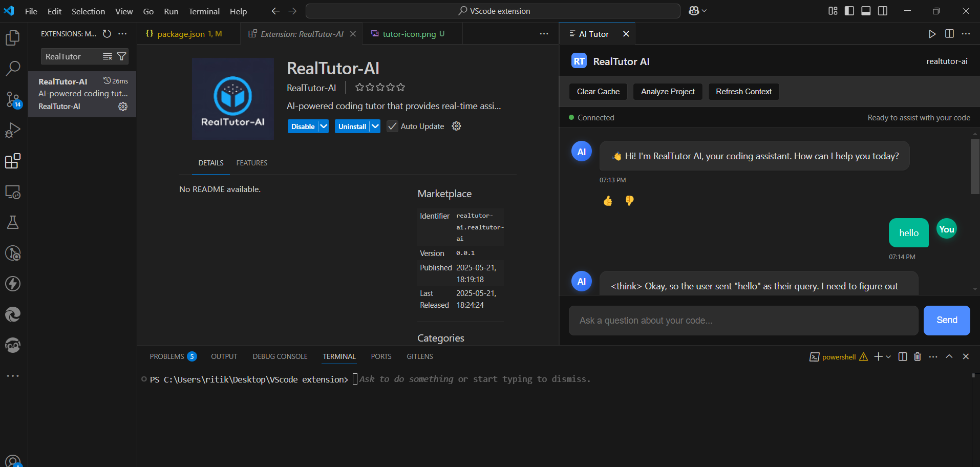Open the Uninstall dropdown arrow

[375, 126]
